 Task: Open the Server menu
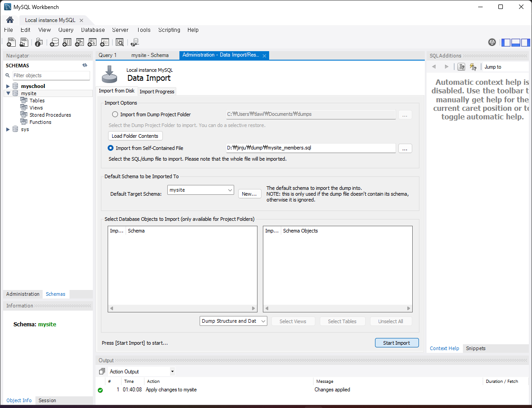[x=120, y=30]
